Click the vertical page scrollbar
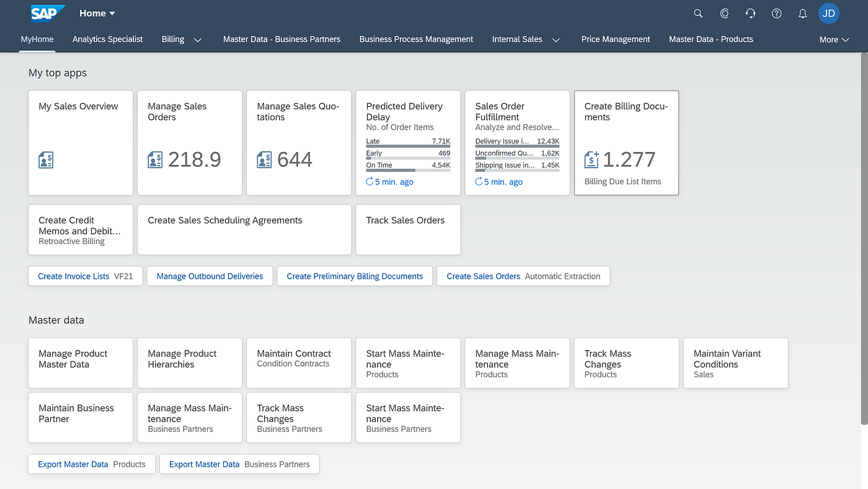 [864, 239]
